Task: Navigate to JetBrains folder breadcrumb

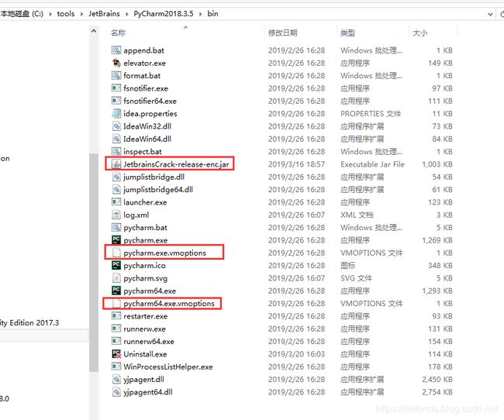Action: pyautogui.click(x=104, y=14)
